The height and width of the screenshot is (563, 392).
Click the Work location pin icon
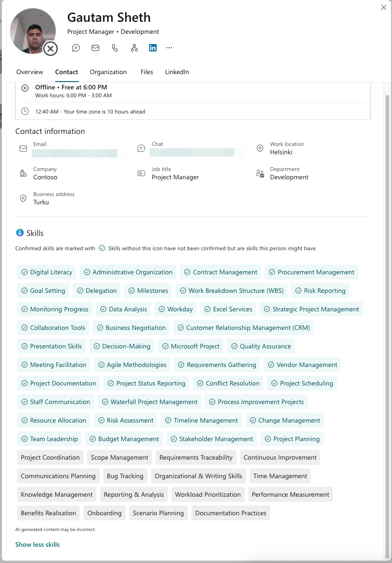(x=260, y=148)
